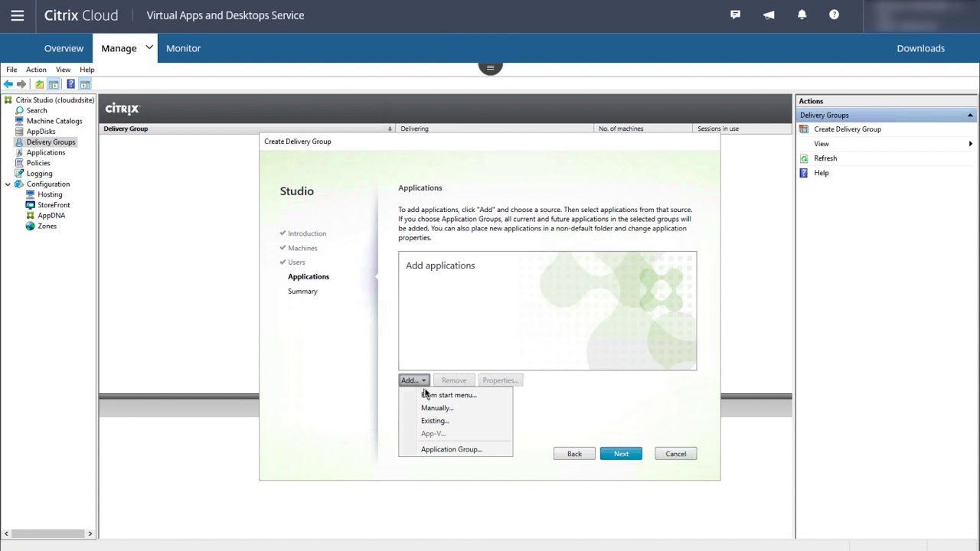Viewport: 980px width, 551px height.
Task: Click the round toolbar handle below header
Action: pyautogui.click(x=490, y=67)
